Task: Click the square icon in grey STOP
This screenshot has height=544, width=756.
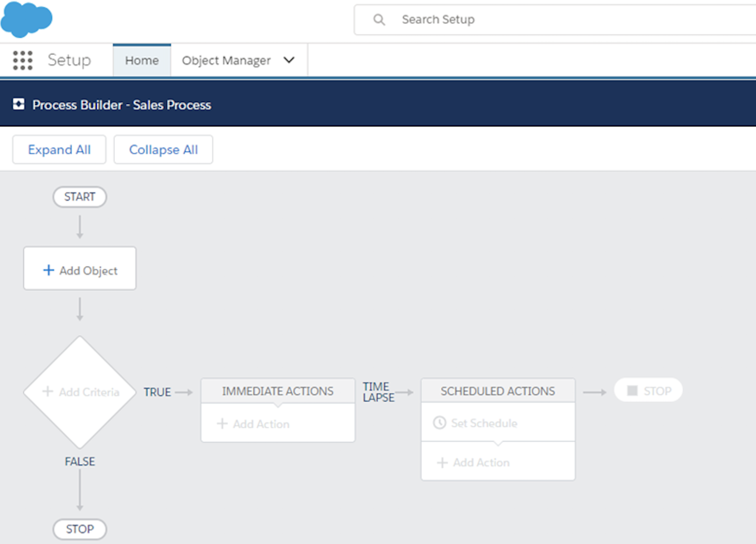Action: [632, 391]
